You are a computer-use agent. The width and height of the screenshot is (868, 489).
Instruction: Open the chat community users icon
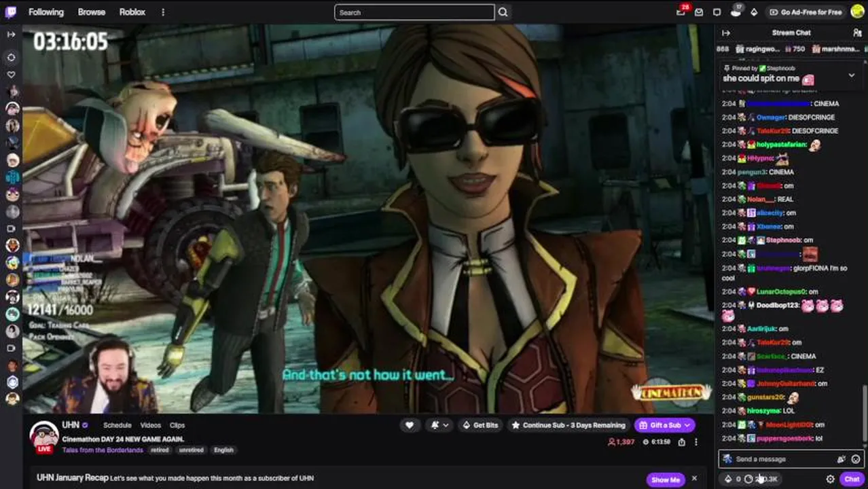(x=857, y=33)
